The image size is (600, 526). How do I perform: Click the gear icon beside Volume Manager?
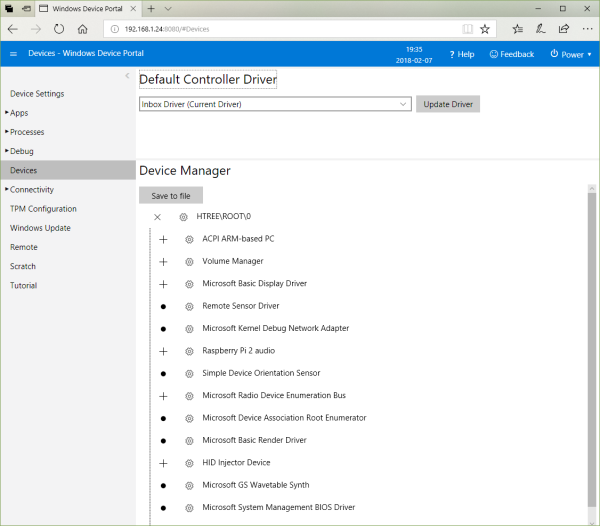point(189,261)
